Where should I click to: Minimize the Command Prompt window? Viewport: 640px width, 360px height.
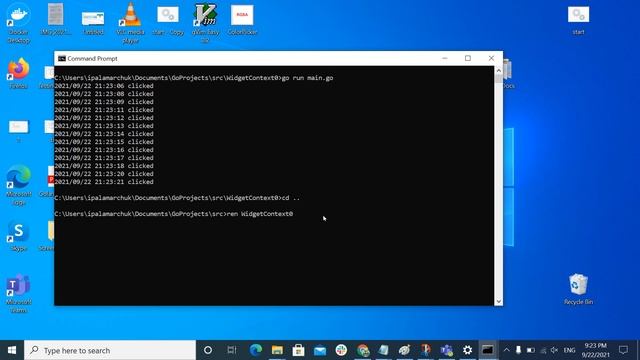click(x=445, y=58)
